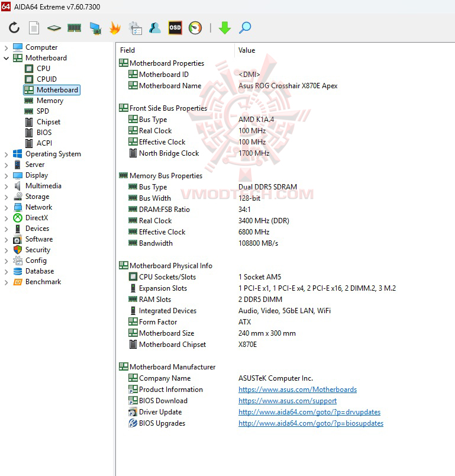Open the asus.com Motherboards link

(298, 390)
